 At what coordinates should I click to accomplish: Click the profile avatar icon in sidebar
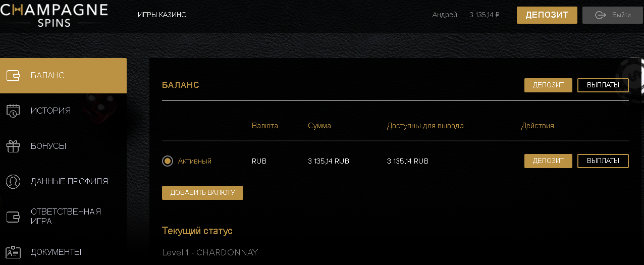(13, 181)
